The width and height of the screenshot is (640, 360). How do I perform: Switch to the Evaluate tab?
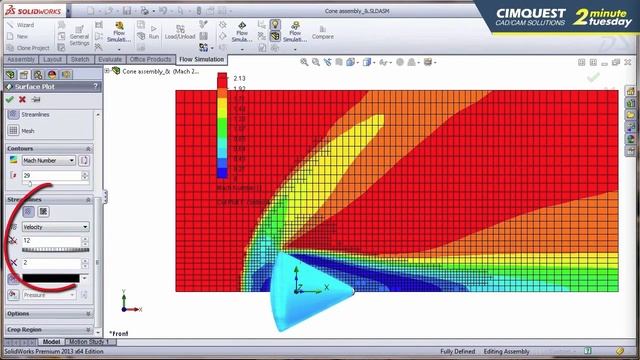(110, 60)
